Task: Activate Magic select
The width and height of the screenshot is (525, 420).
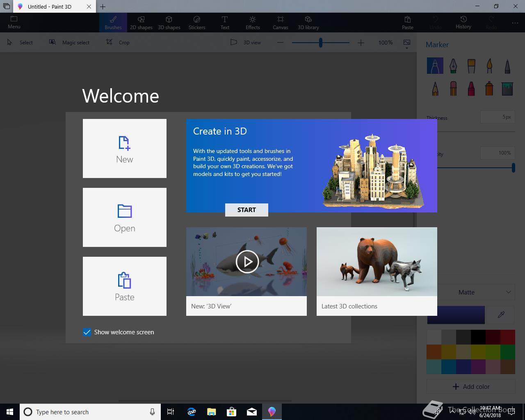Action: click(69, 42)
